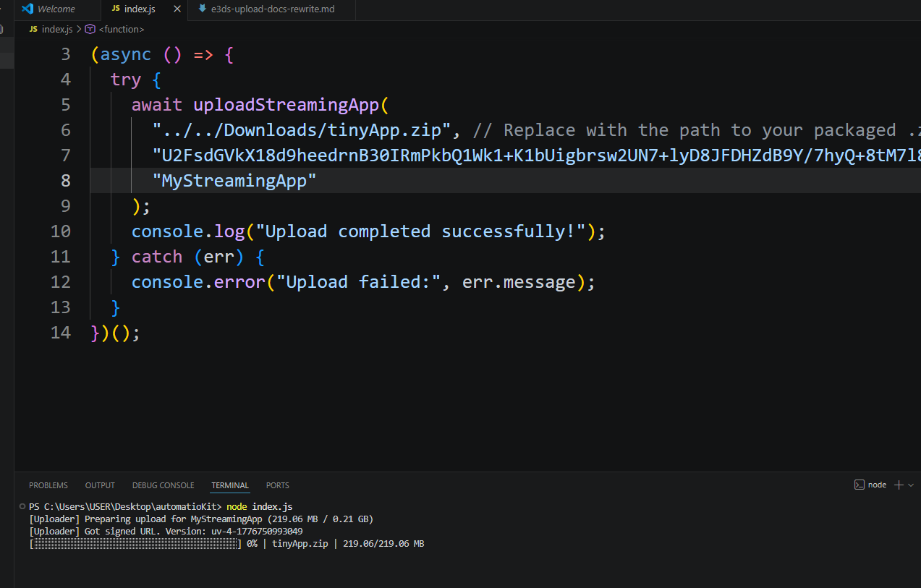Select the PORTS panel tab

pyautogui.click(x=277, y=485)
